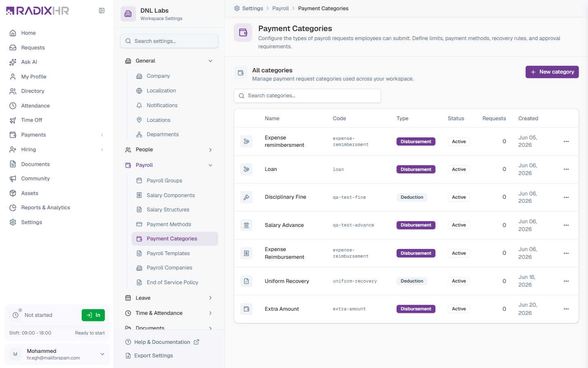The height and width of the screenshot is (368, 588).
Task: Click Payroll in the breadcrumb
Action: point(281,9)
